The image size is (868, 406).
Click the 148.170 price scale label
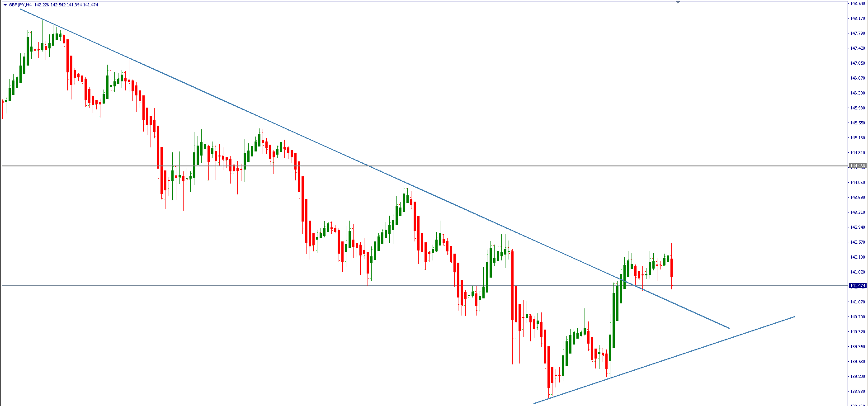click(857, 19)
